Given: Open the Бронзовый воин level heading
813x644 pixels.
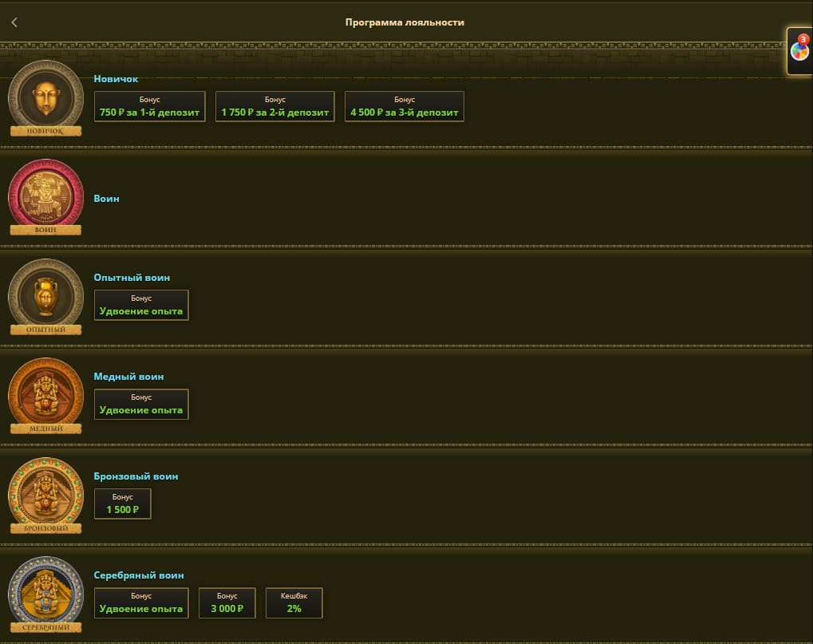Looking at the screenshot, I should pos(136,476).
